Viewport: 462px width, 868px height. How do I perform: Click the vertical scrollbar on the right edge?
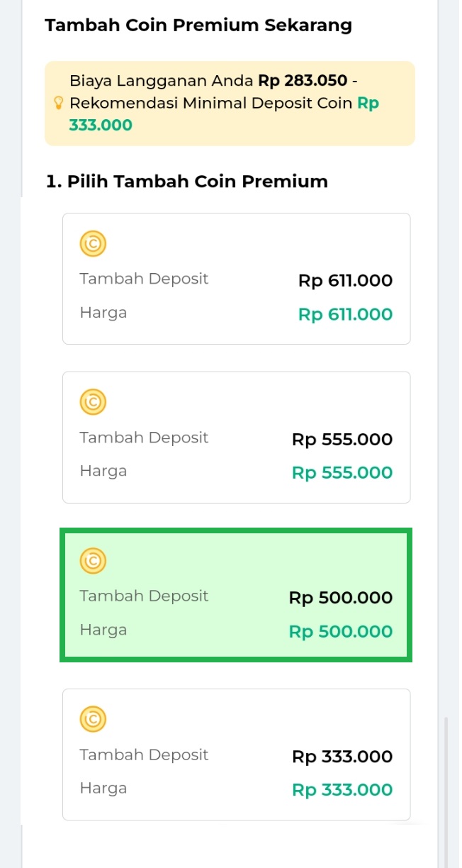coord(446,787)
